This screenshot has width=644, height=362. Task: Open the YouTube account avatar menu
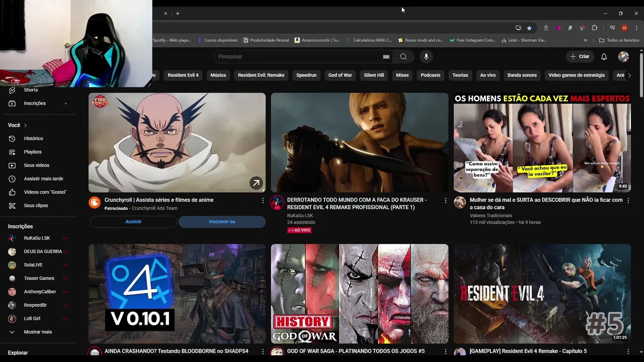point(623,57)
